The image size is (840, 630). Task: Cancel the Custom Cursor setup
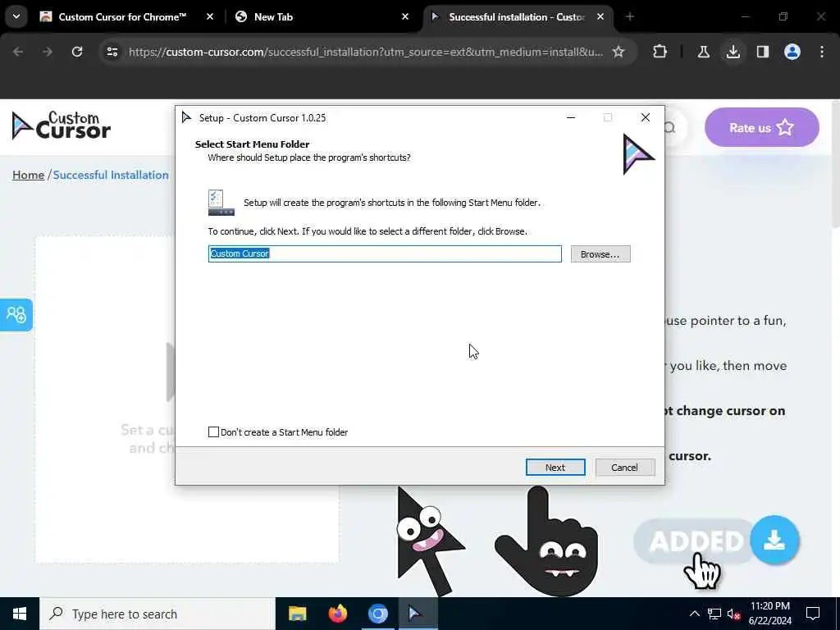coord(624,467)
